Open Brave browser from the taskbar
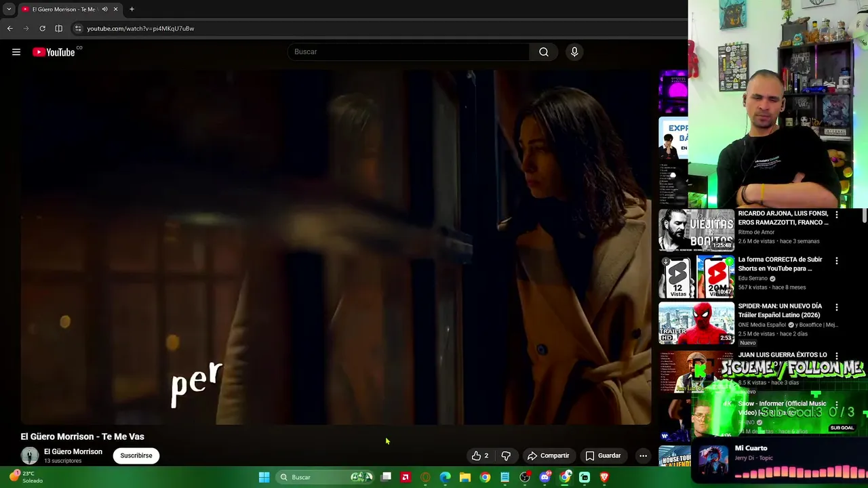 tap(604, 477)
